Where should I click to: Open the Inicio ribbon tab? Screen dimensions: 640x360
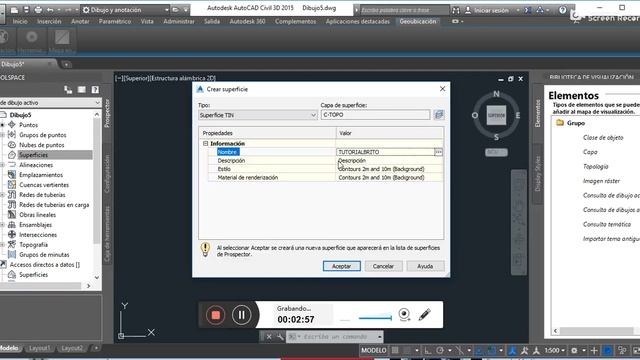tap(20, 21)
